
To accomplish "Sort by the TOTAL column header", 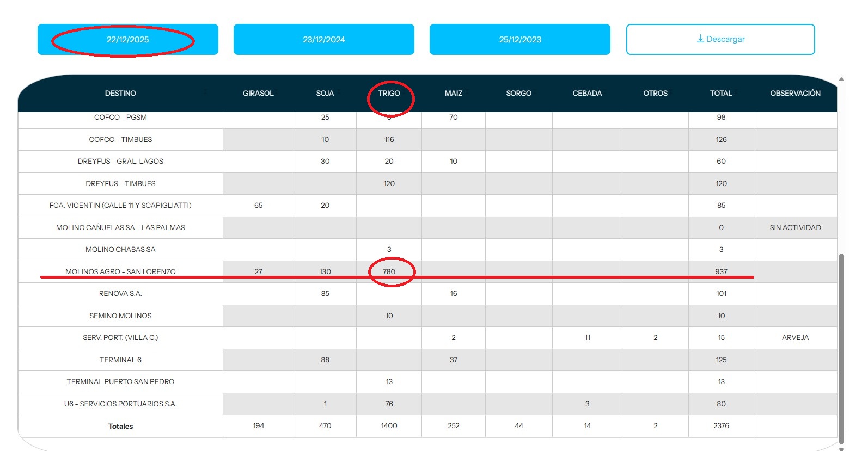I will click(x=721, y=93).
